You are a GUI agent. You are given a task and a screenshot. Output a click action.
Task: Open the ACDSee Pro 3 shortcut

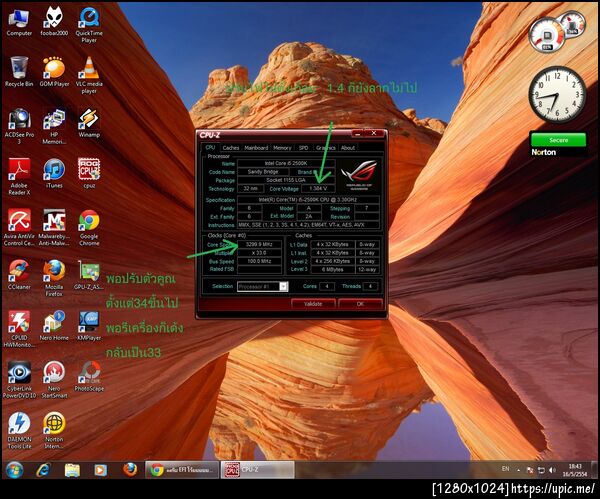click(19, 126)
